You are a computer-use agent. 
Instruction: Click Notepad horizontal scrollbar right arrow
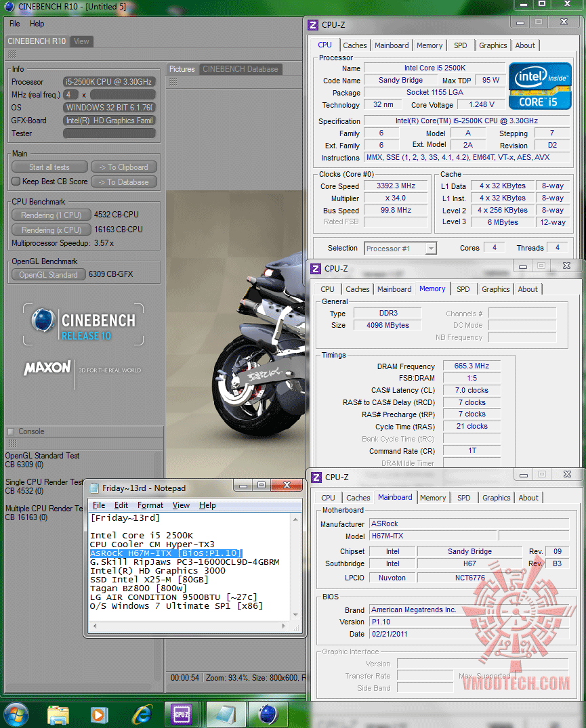click(x=283, y=626)
